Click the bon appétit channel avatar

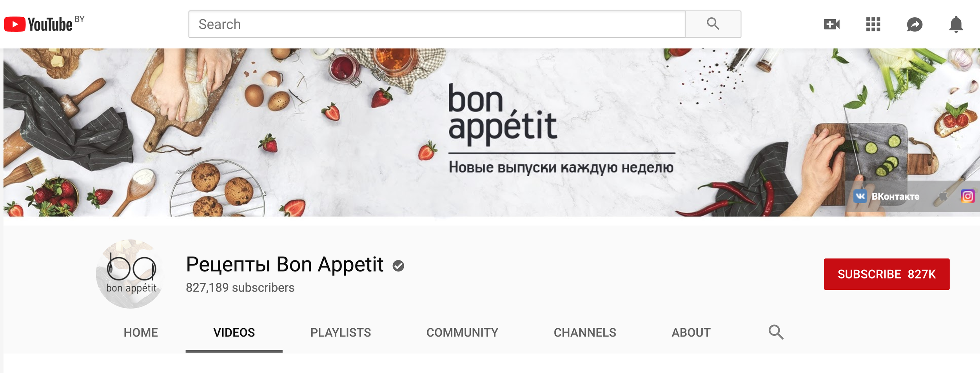click(x=131, y=274)
